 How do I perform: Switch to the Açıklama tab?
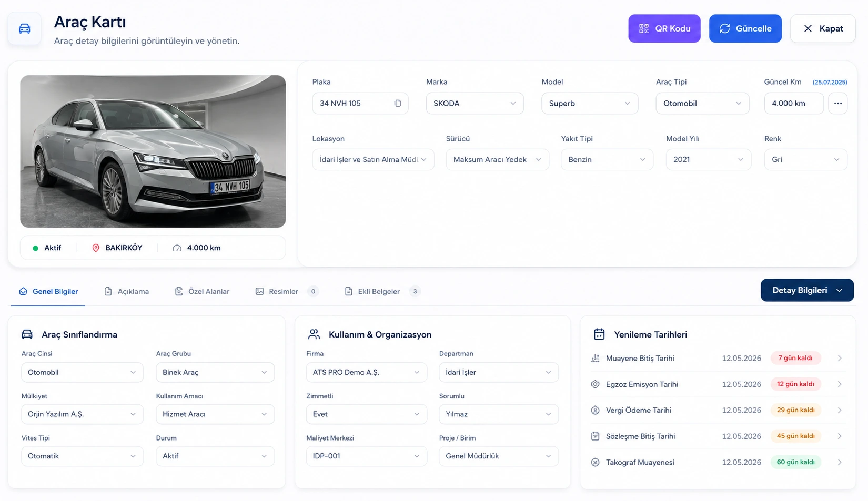click(x=127, y=292)
